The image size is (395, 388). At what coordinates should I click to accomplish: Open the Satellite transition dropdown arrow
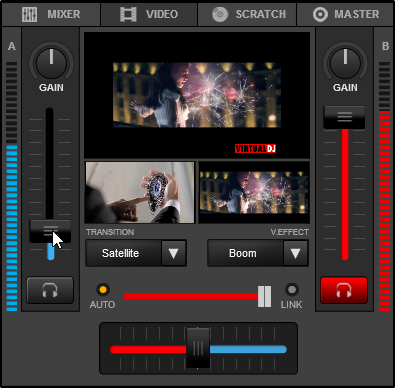[174, 253]
